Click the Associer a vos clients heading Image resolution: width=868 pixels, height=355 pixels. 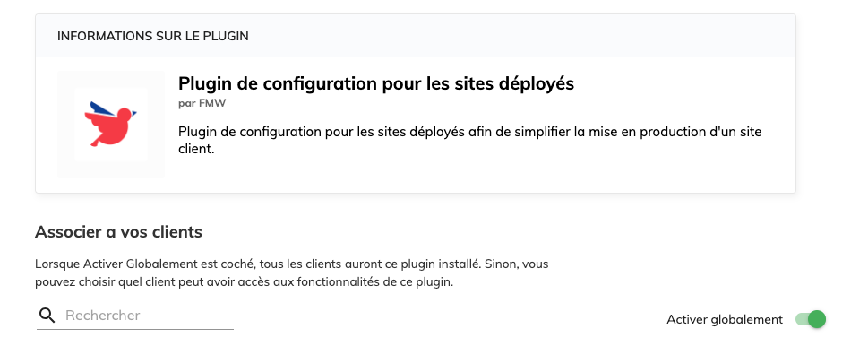point(118,231)
